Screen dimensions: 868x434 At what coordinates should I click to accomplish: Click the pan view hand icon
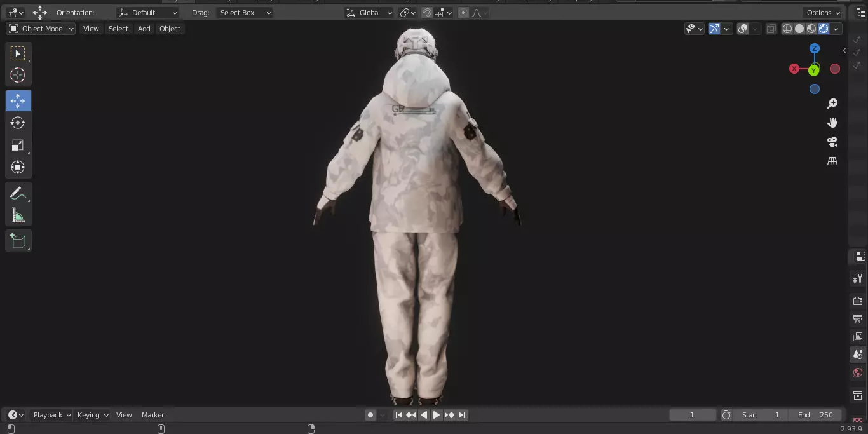(x=832, y=123)
